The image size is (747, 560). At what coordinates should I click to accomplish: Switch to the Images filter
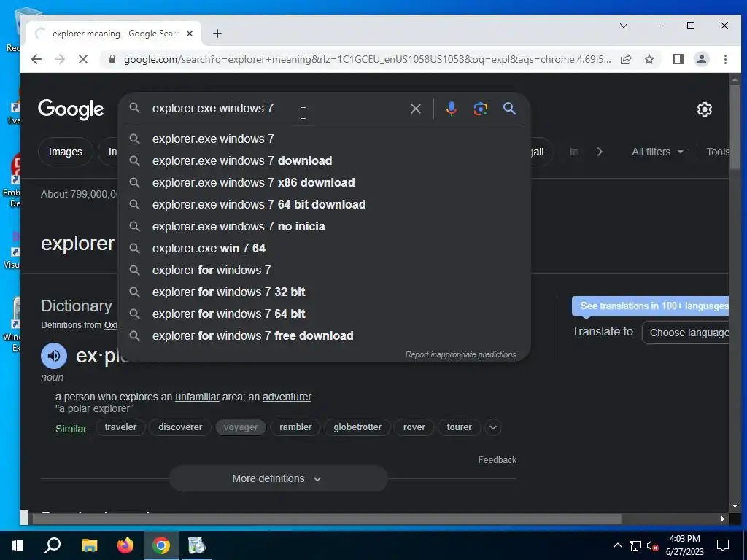pyautogui.click(x=65, y=152)
